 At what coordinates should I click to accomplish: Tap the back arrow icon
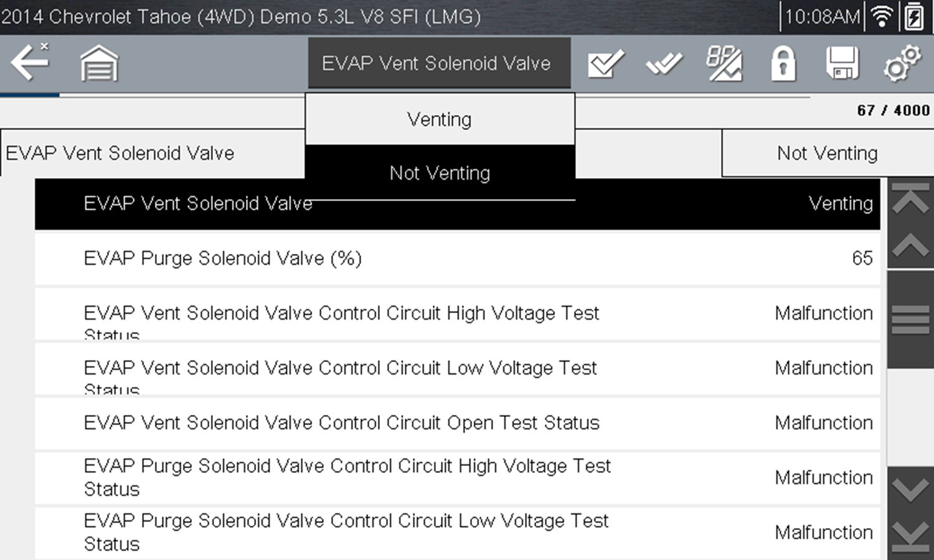click(30, 63)
